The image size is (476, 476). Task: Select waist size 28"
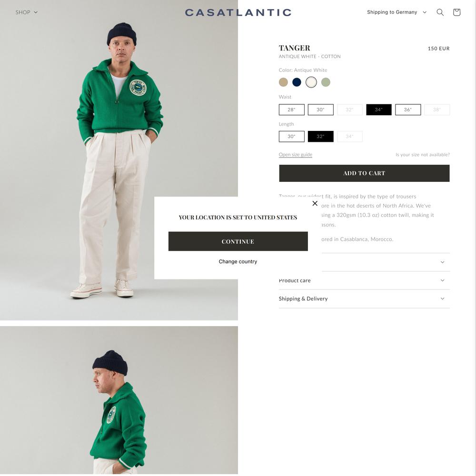coord(291,109)
